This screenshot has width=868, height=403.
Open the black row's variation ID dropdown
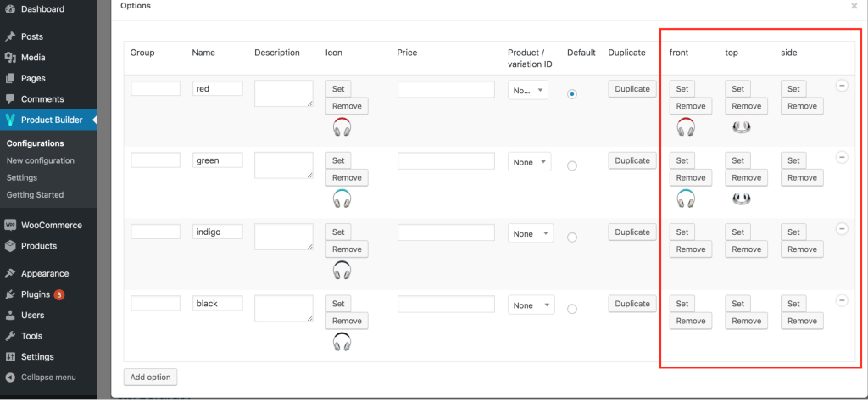coord(531,305)
